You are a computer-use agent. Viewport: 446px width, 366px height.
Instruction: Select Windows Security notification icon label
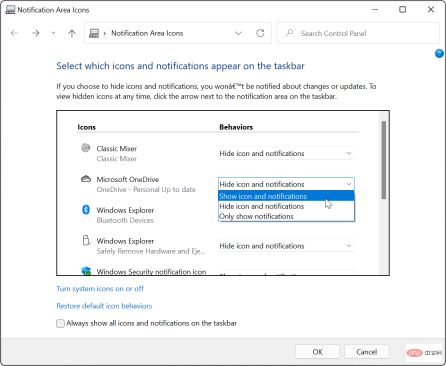(x=151, y=271)
